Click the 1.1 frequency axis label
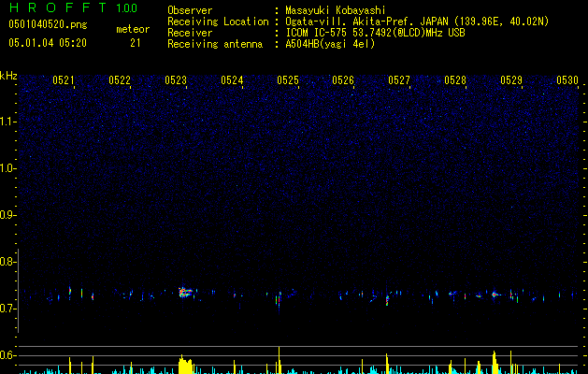The height and width of the screenshot is (374, 588). pyautogui.click(x=7, y=122)
